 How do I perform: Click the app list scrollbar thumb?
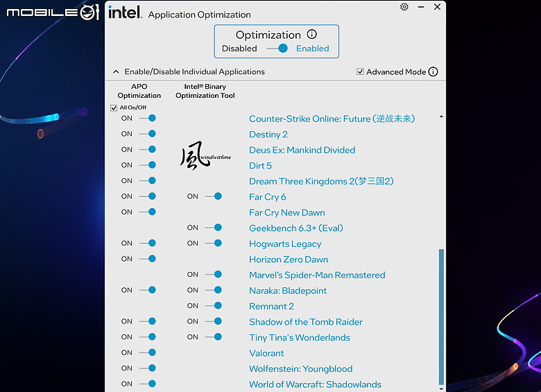coord(441,316)
